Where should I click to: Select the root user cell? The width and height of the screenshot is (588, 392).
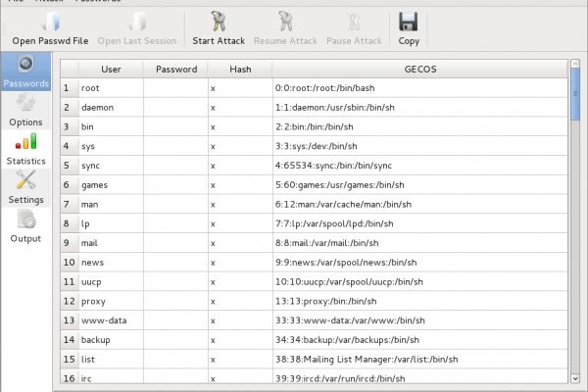coord(111,88)
